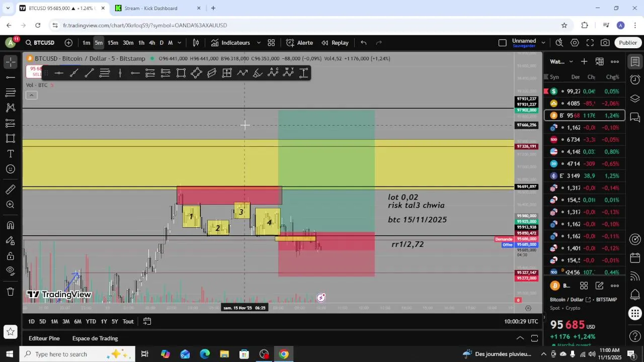
Task: Select the 1h timeframe
Action: [x=141, y=43]
